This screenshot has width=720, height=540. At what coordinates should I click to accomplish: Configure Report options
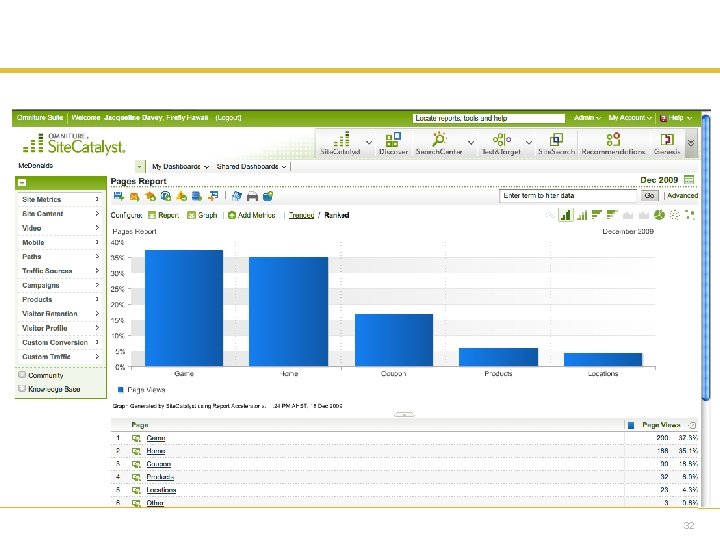(163, 215)
